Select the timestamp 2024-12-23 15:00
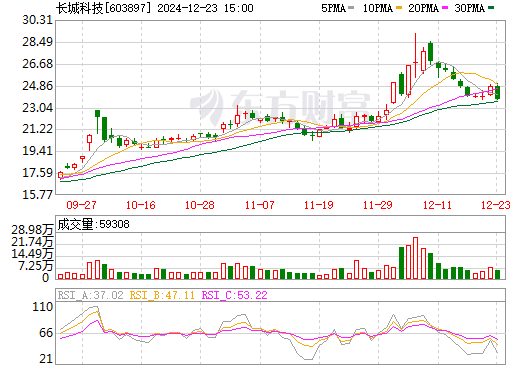Screen dimensions: 520x365 point(205,8)
